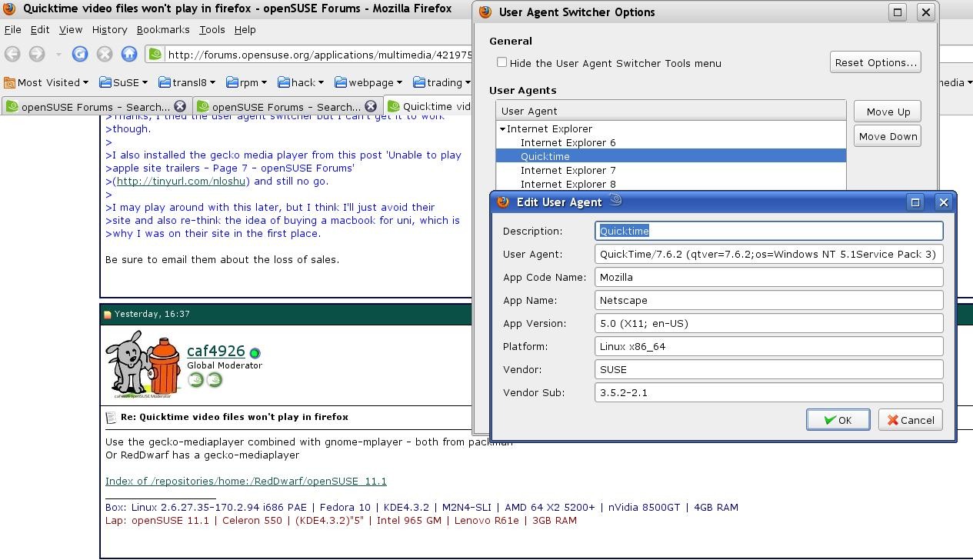Viewport: 973px width, 560px height.
Task: Reload the current page in Firefox
Action: click(x=80, y=54)
